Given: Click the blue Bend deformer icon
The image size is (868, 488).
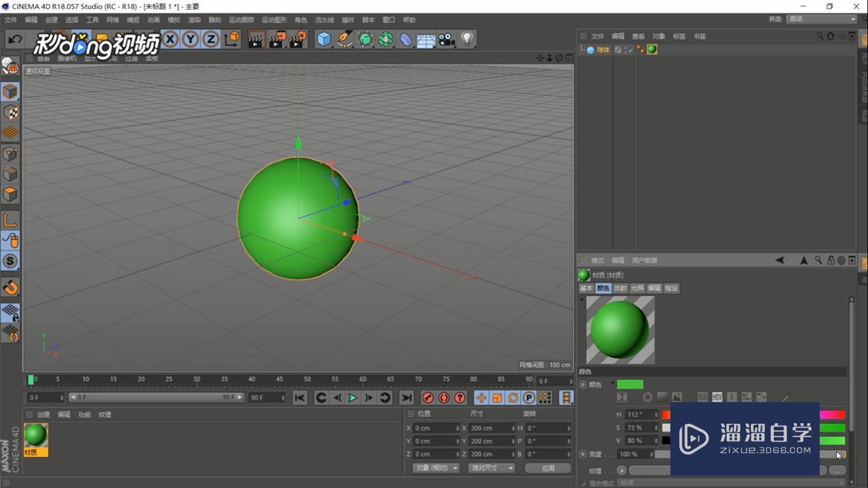Looking at the screenshot, I should point(405,39).
